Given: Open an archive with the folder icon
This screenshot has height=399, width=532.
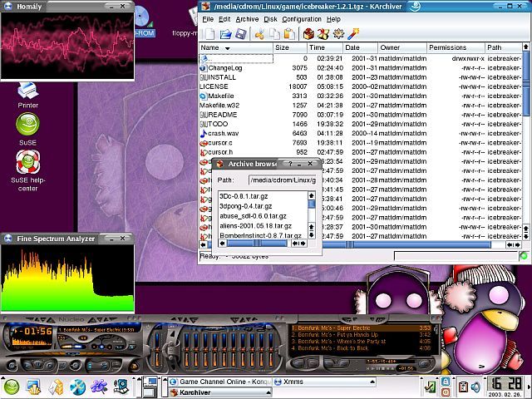Looking at the screenshot, I should click(225, 34).
